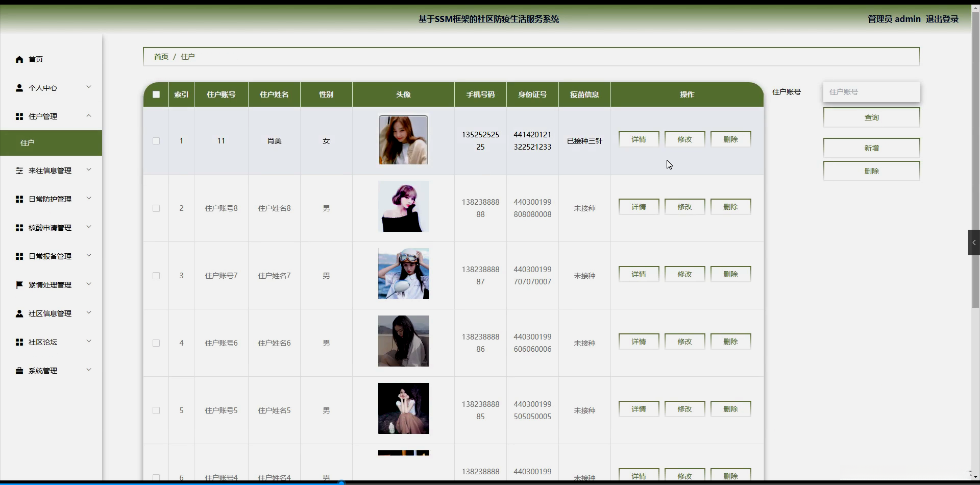Viewport: 980px width, 485px height.
Task: Open the 个人中心 sidebar menu
Action: pyautogui.click(x=51, y=88)
